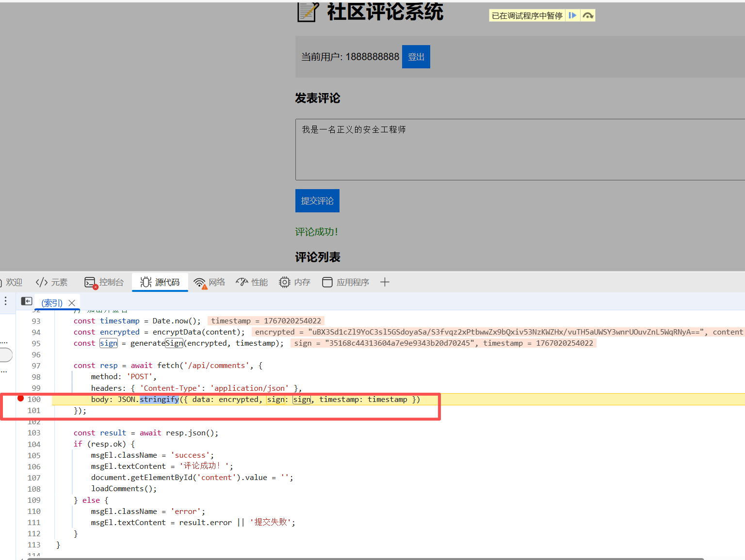745x560 pixels.
Task: Click the 社区评论系统 page title
Action: pyautogui.click(x=385, y=12)
